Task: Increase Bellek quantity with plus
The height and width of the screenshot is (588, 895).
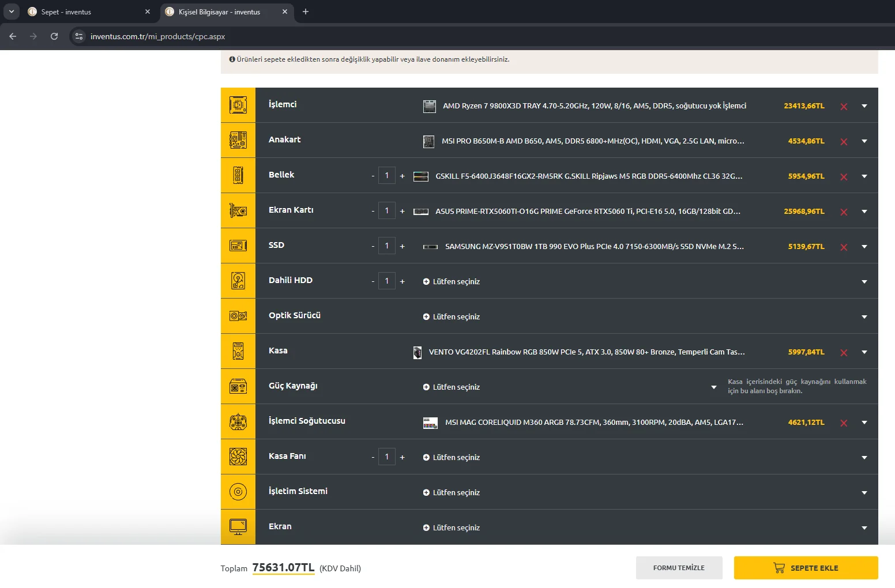Action: tap(403, 176)
